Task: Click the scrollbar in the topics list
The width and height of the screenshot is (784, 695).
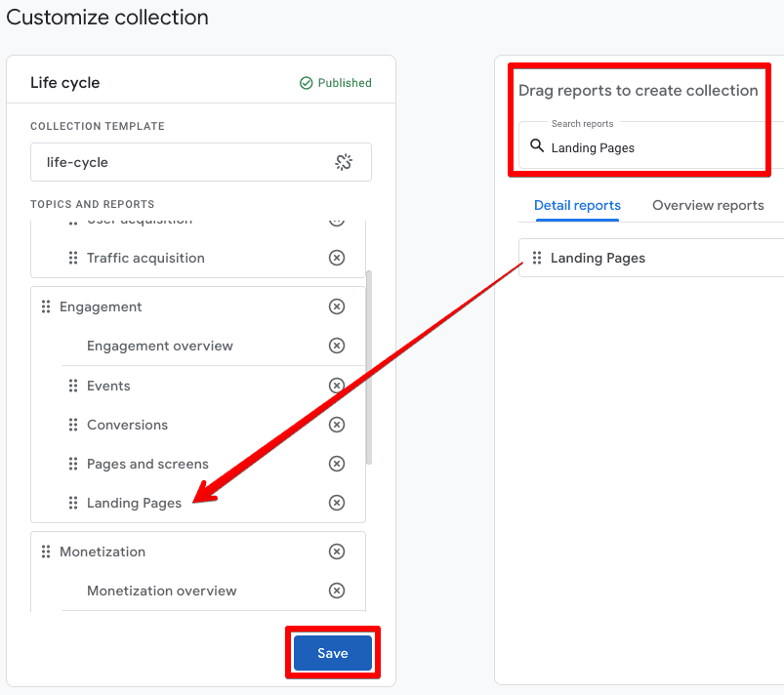Action: (x=367, y=371)
